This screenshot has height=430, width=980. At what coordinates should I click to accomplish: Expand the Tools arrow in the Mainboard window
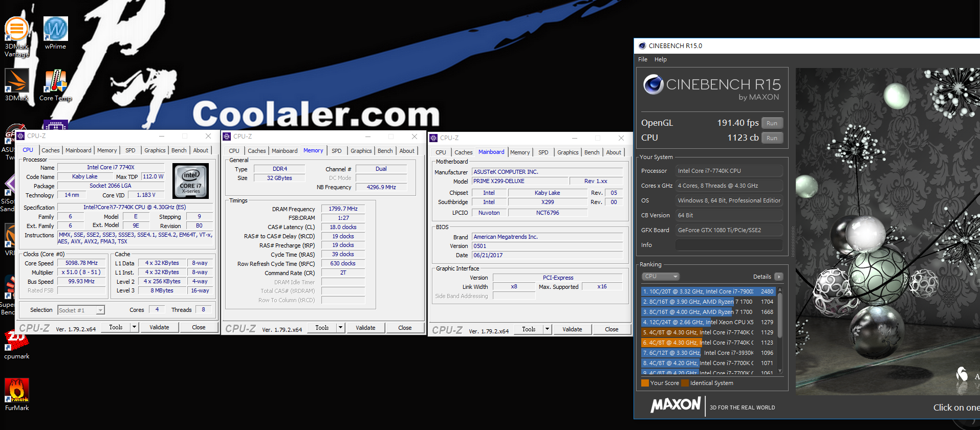[548, 329]
